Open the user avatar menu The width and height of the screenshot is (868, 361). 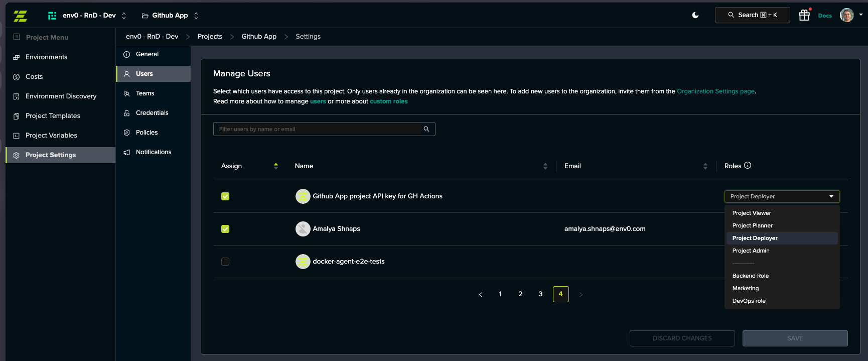(847, 15)
